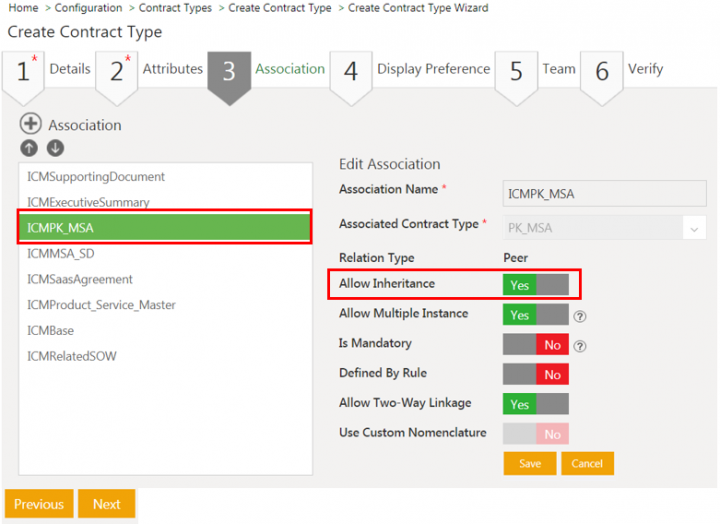The height and width of the screenshot is (524, 720).
Task: Turn on the Defined By Rule switch
Action: tap(535, 374)
